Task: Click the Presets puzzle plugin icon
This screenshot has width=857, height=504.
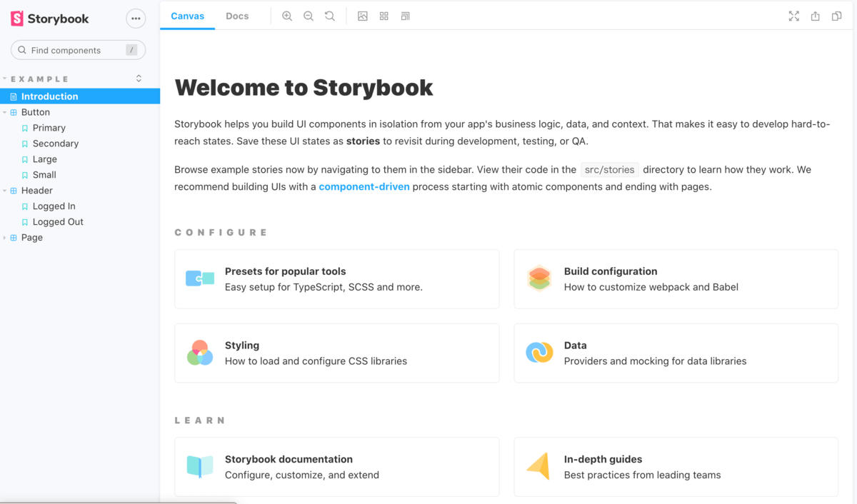Action: coord(200,278)
